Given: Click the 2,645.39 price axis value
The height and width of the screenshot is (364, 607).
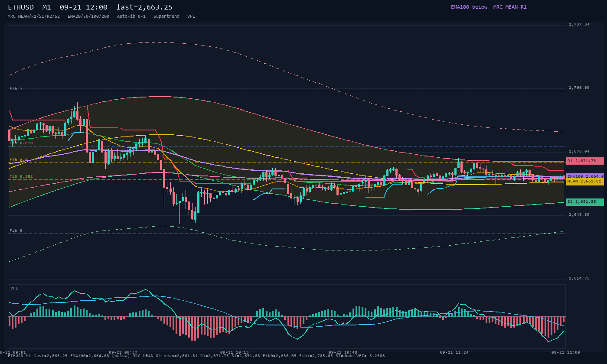Looking at the screenshot, I should (x=579, y=214).
